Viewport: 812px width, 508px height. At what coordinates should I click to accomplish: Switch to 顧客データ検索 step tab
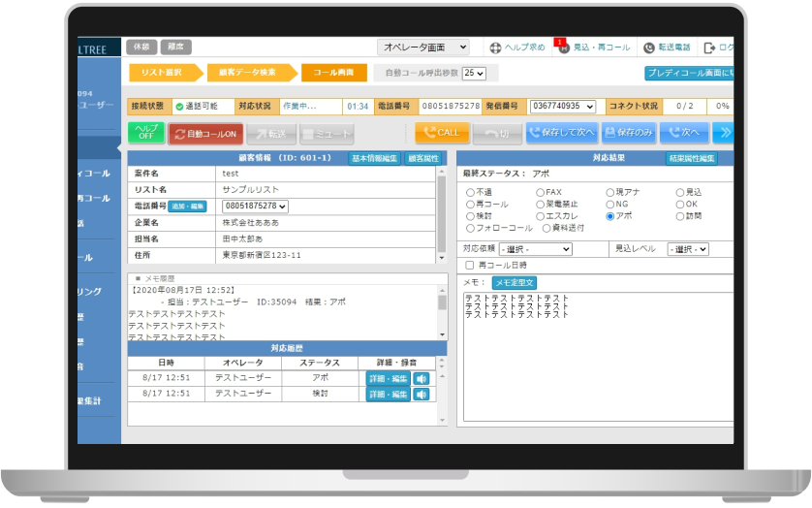[x=246, y=72]
